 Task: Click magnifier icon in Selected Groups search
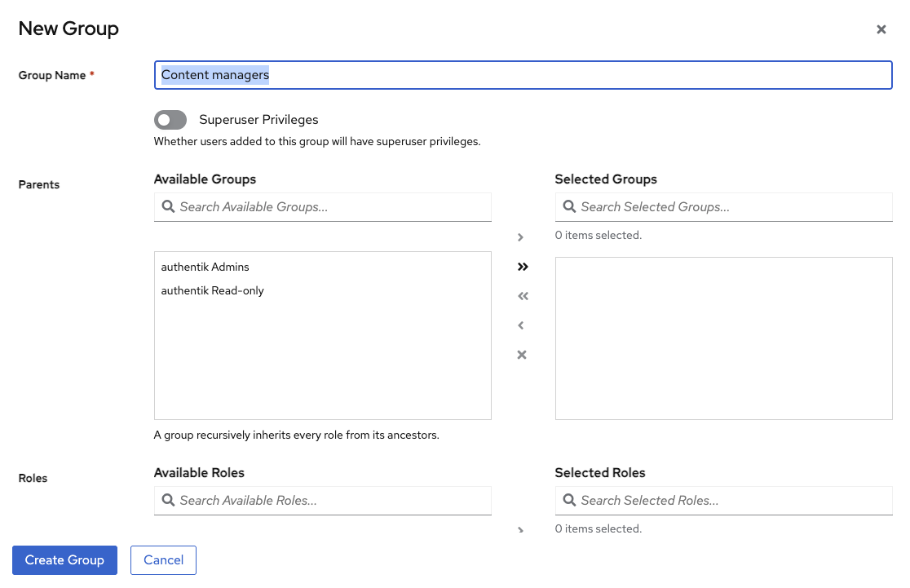[x=570, y=207]
